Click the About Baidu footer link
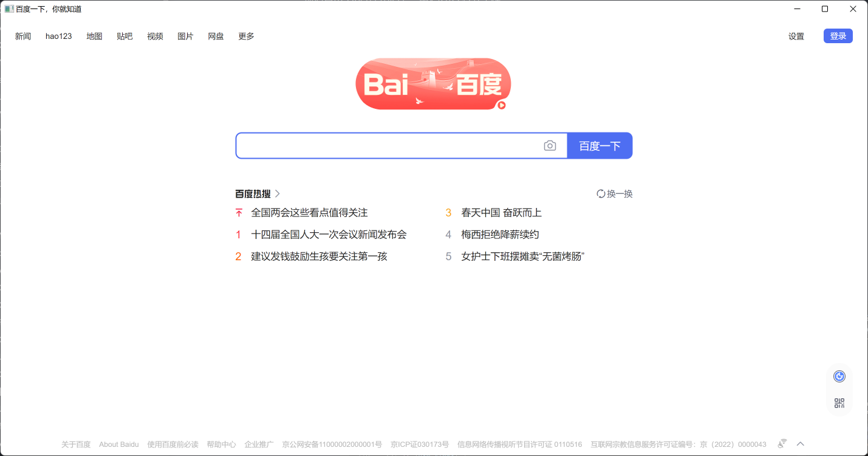Screen dimensions: 868x456 click(119, 444)
